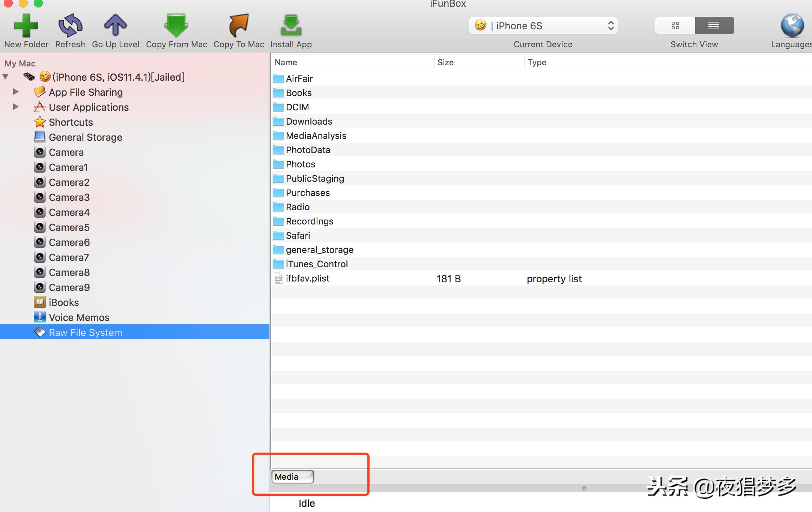
Task: Select General Storage in the sidebar
Action: (x=85, y=137)
